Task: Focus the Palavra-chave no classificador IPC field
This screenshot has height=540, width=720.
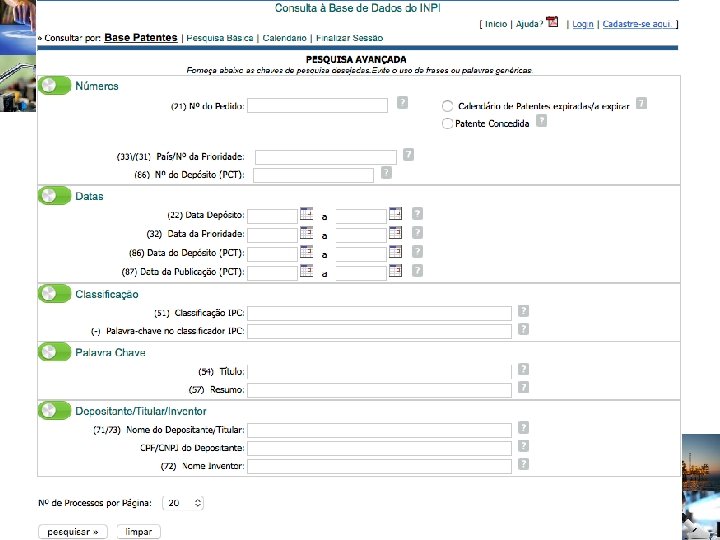Action: tap(379, 332)
